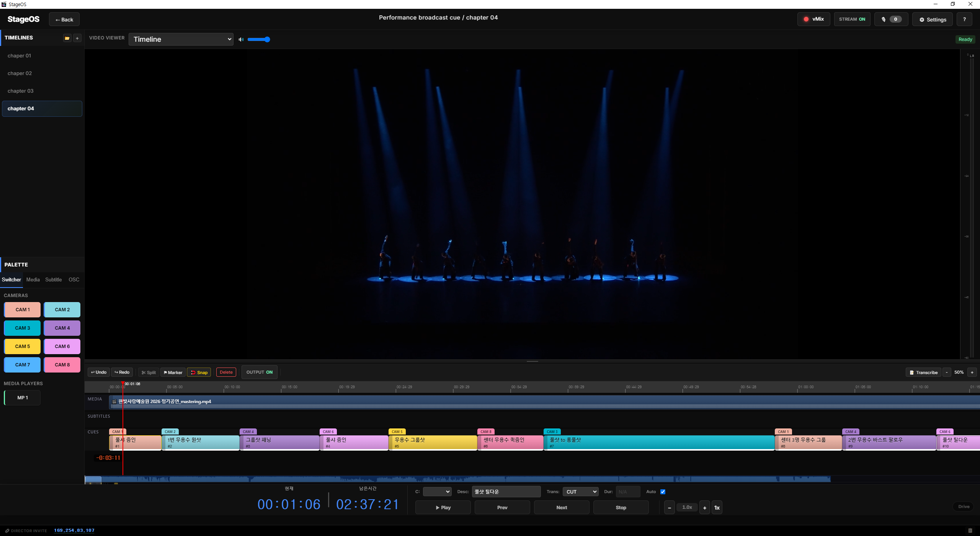Toggle OUTPUT ON switch
Viewport: 980px width, 536px height.
pyautogui.click(x=260, y=372)
